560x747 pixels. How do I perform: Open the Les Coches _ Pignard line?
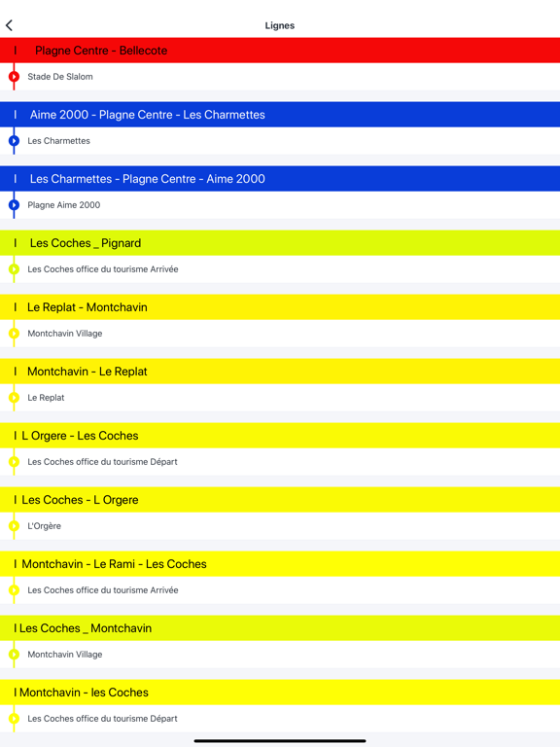(x=280, y=243)
